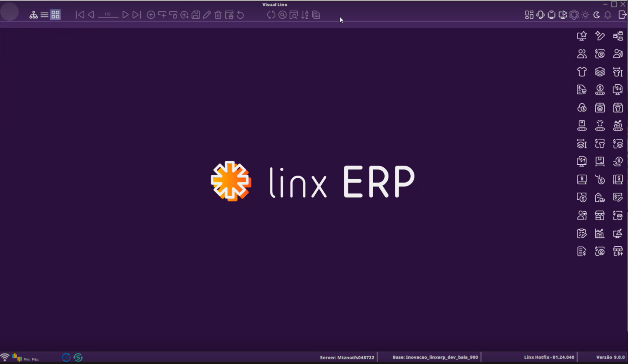Open the dashboard layout icon in top-right toolbar
Image resolution: width=628 pixels, height=364 pixels.
click(529, 15)
